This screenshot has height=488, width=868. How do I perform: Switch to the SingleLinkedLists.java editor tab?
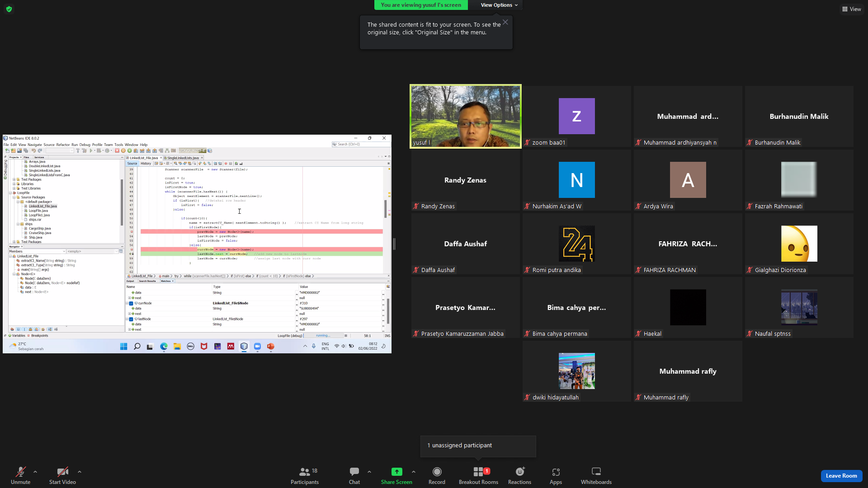183,158
